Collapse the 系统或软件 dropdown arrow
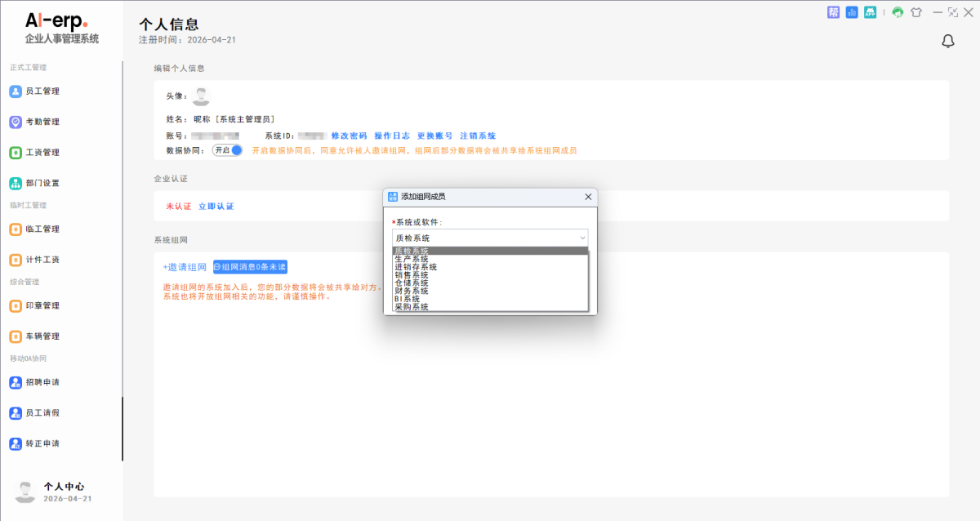Screen dimensions: 980x521 (x=581, y=238)
